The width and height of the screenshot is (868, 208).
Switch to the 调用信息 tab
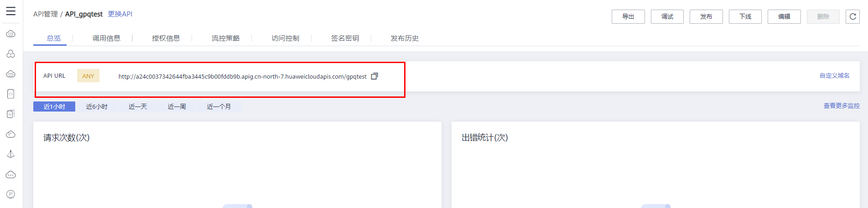(106, 38)
